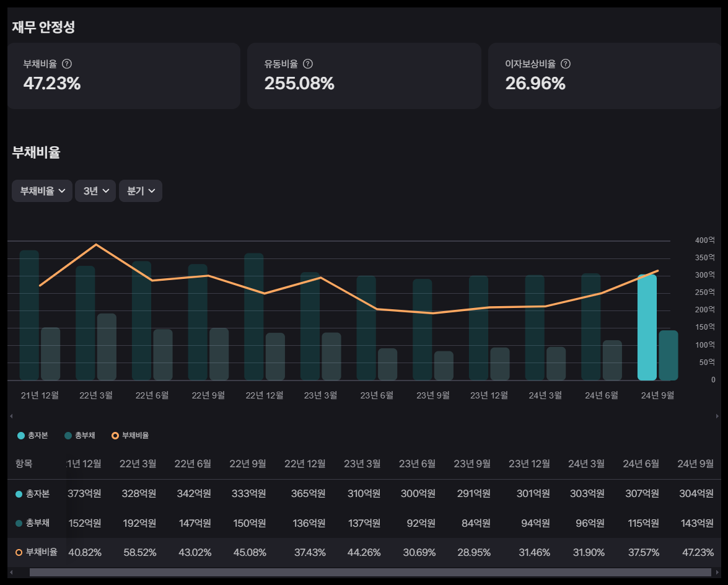Select the highlighted 24년 9월 총자본 bar
The image size is (728, 585).
[x=647, y=327]
